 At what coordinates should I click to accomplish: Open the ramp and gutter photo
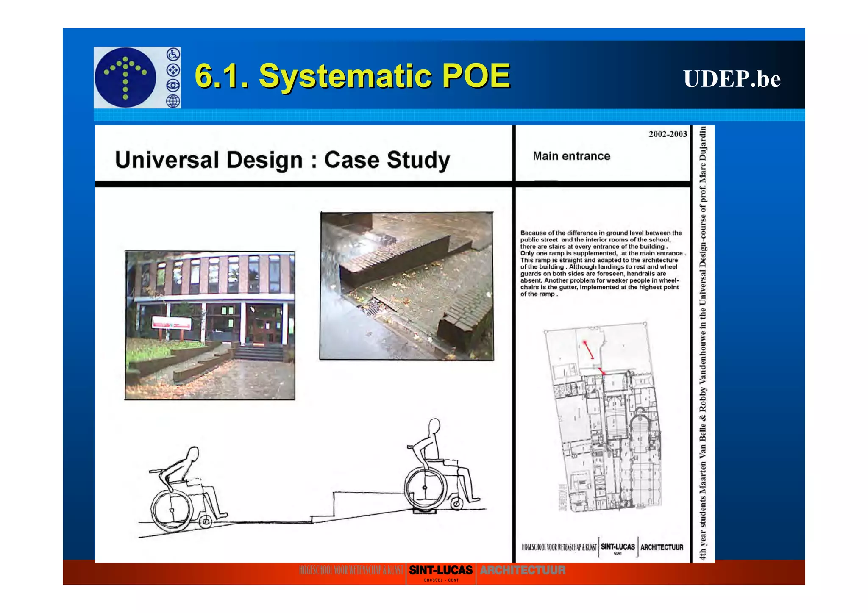[406, 286]
